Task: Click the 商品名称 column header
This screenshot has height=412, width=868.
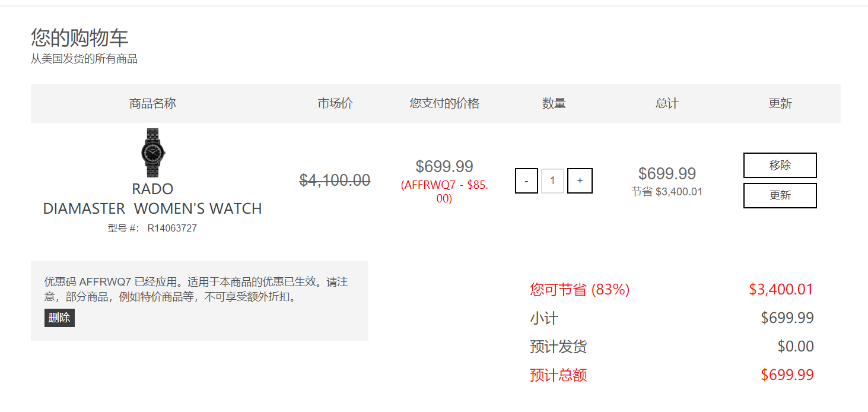Action: click(x=152, y=103)
